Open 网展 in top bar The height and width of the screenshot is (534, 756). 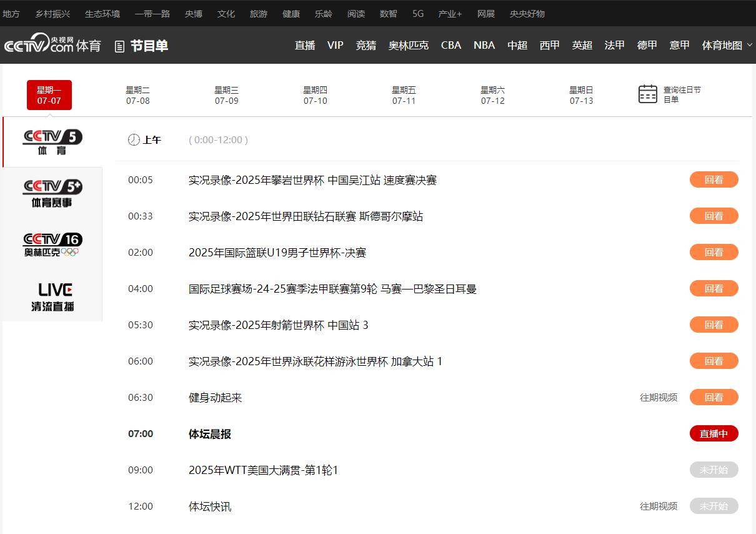[486, 13]
